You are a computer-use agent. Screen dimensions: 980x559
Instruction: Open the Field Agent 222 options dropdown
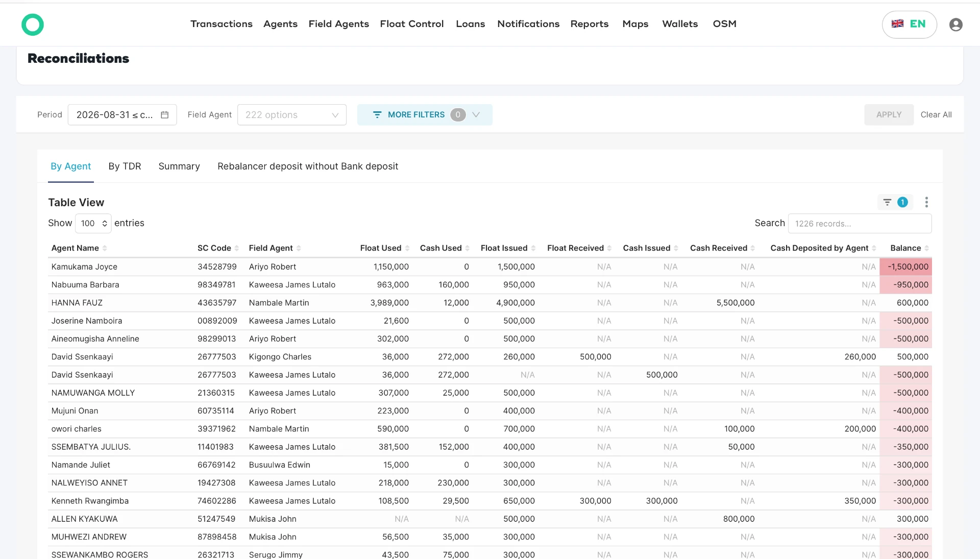[x=292, y=115]
